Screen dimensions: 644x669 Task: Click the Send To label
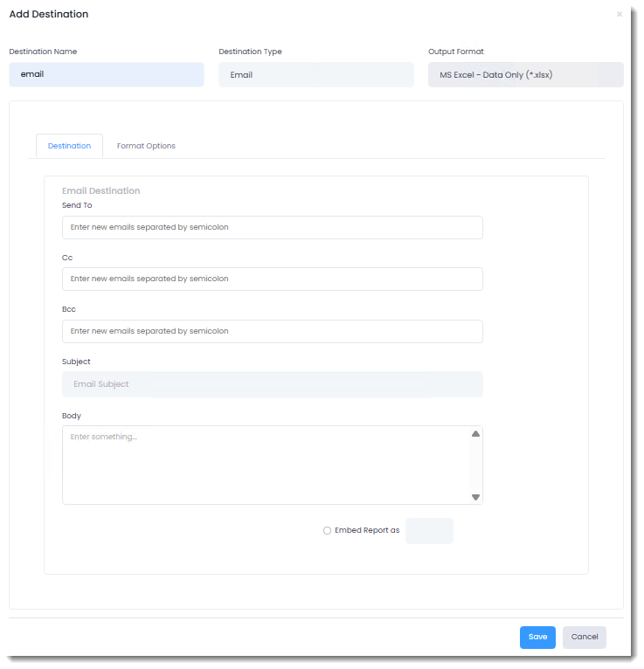pos(77,205)
